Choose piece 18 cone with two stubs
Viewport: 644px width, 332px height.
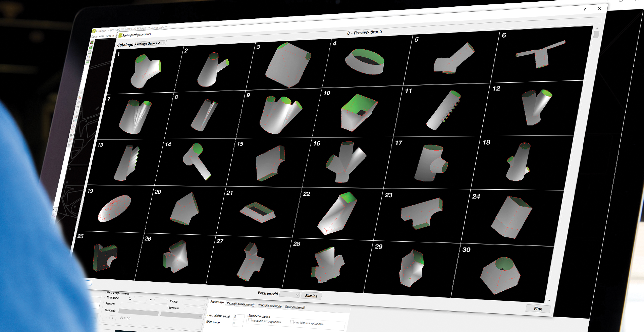[x=519, y=162]
